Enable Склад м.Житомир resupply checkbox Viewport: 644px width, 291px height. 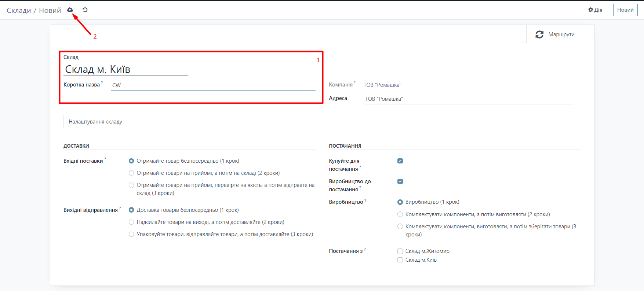(400, 251)
